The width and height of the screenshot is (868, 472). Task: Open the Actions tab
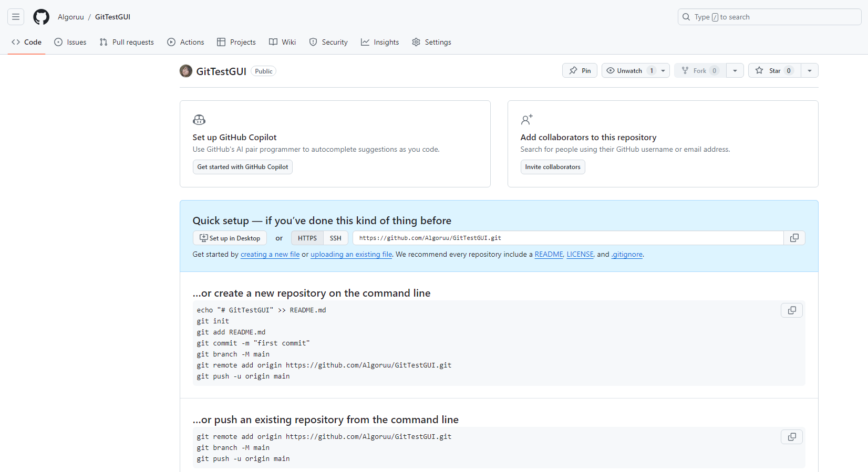tap(185, 42)
